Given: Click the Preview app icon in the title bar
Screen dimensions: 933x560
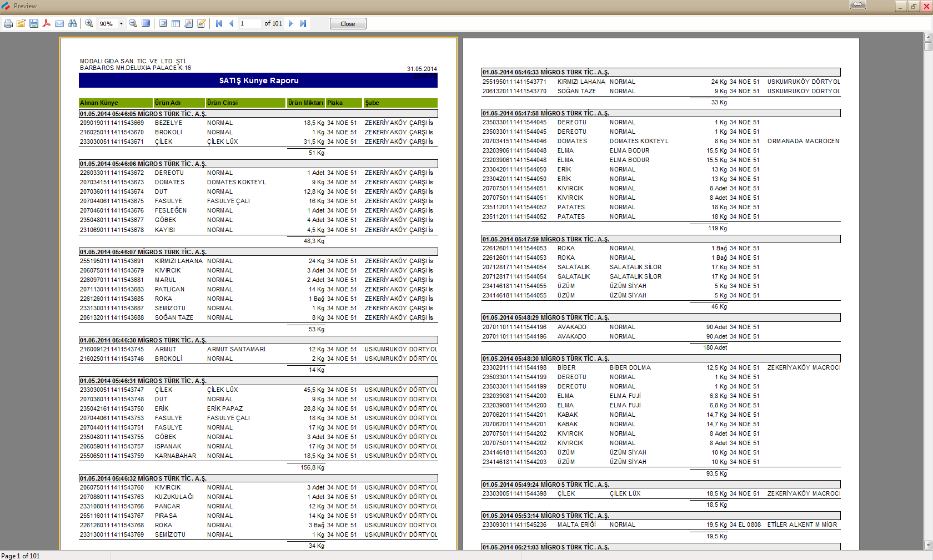Looking at the screenshot, I should click(6, 6).
